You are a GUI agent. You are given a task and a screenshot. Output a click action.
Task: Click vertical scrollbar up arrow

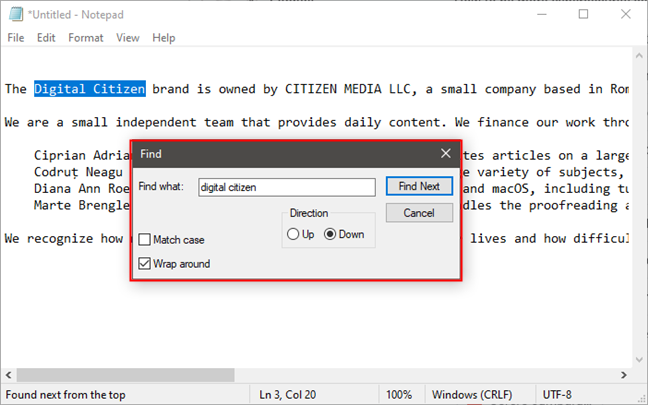pyautogui.click(x=639, y=55)
